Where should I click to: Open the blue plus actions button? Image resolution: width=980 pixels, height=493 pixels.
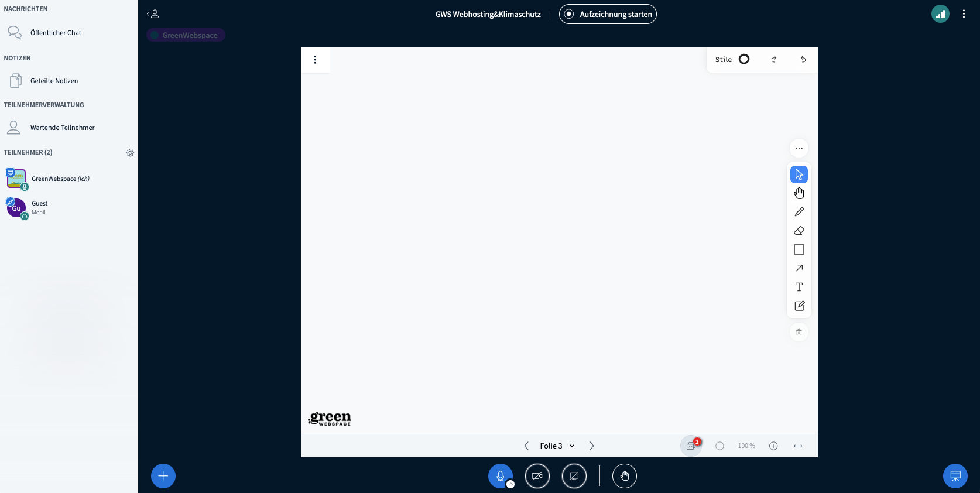(163, 476)
